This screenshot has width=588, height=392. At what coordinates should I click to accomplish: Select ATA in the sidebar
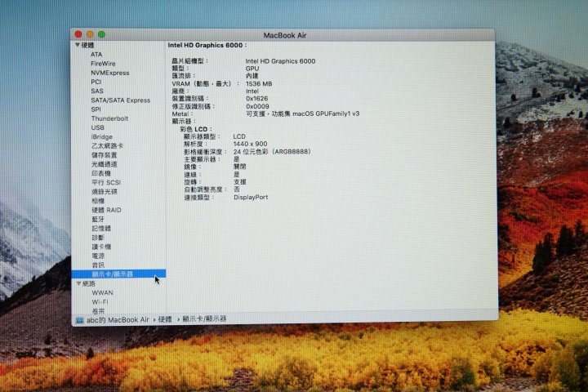click(x=96, y=55)
